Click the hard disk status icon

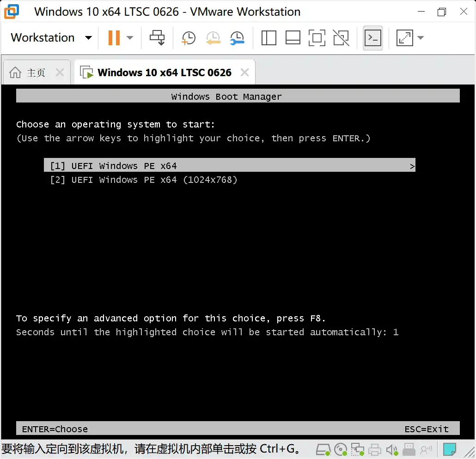pyautogui.click(x=323, y=449)
